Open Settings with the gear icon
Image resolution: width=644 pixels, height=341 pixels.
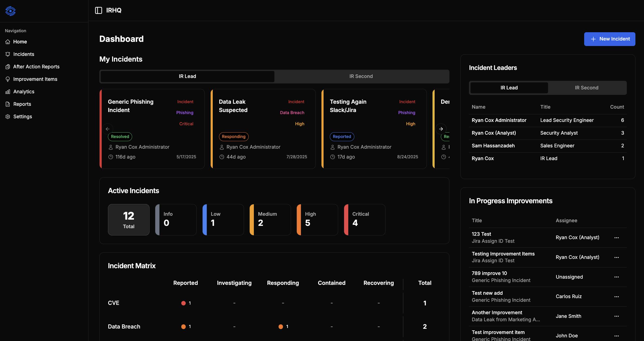(x=8, y=116)
